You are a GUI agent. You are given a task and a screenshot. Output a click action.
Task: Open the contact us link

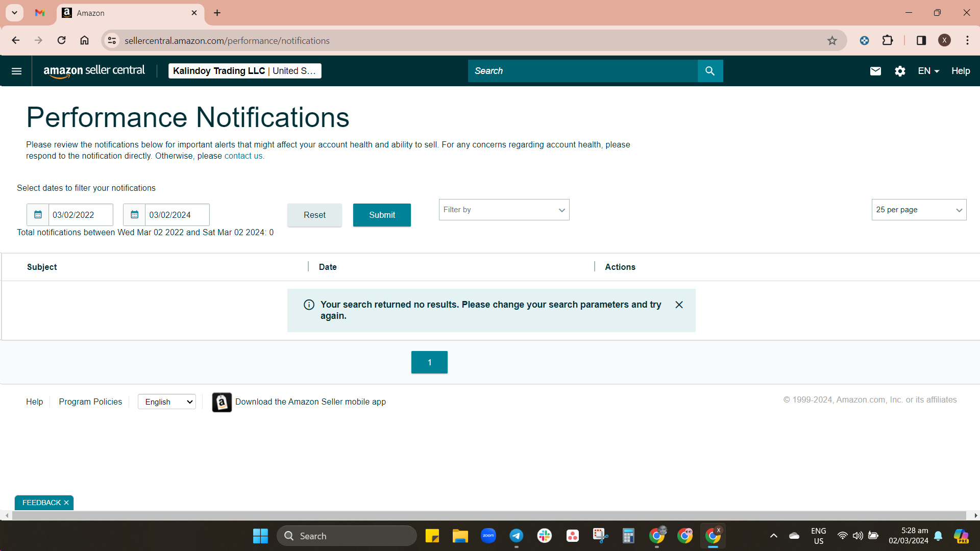(243, 156)
